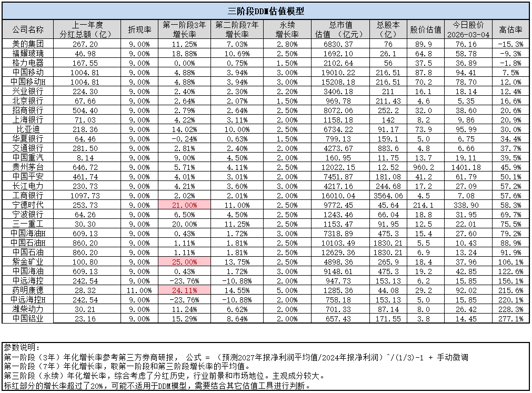This screenshot has height=393, width=532.
Task: Select the title cell 三阶段DDM估值模型
Action: coord(266,11)
